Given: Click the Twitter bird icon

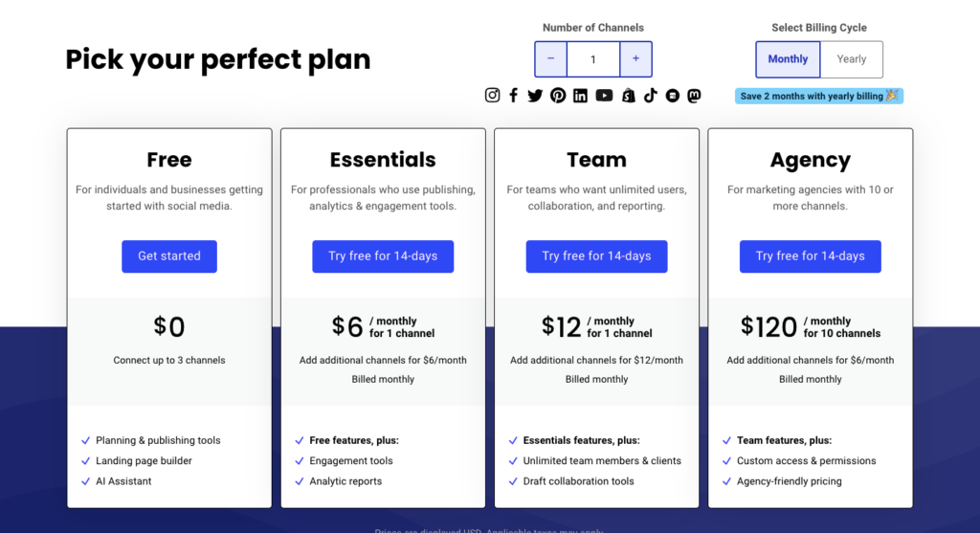Looking at the screenshot, I should [x=535, y=96].
